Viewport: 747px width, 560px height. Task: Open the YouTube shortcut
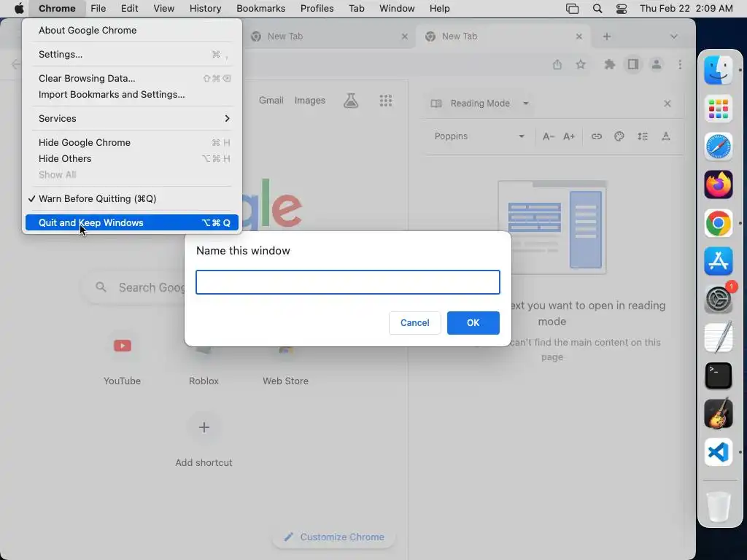click(x=122, y=358)
